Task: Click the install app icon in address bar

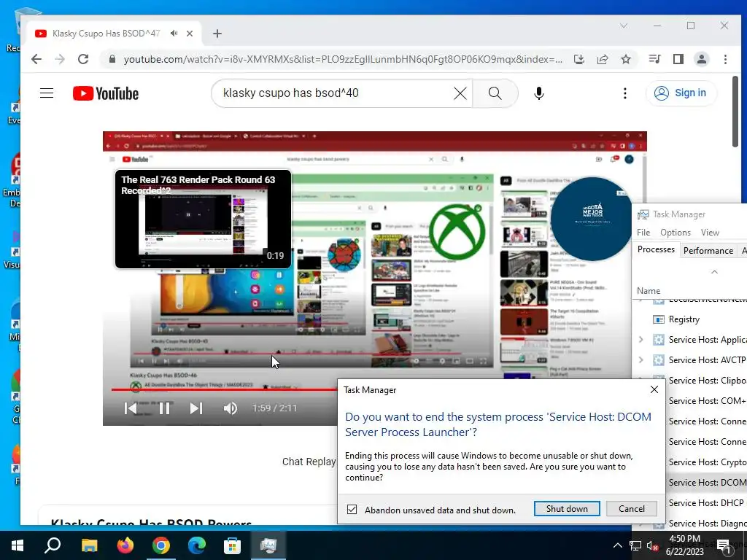Action: tap(578, 59)
